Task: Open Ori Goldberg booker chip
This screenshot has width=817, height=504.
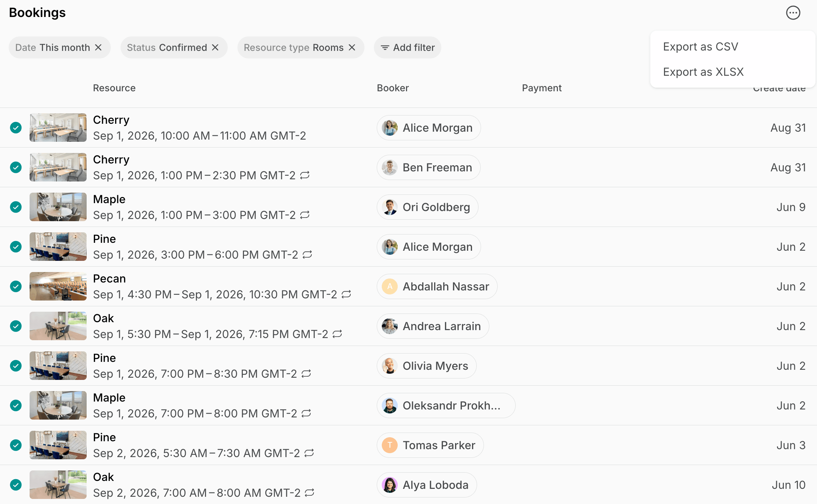Action: [427, 207]
